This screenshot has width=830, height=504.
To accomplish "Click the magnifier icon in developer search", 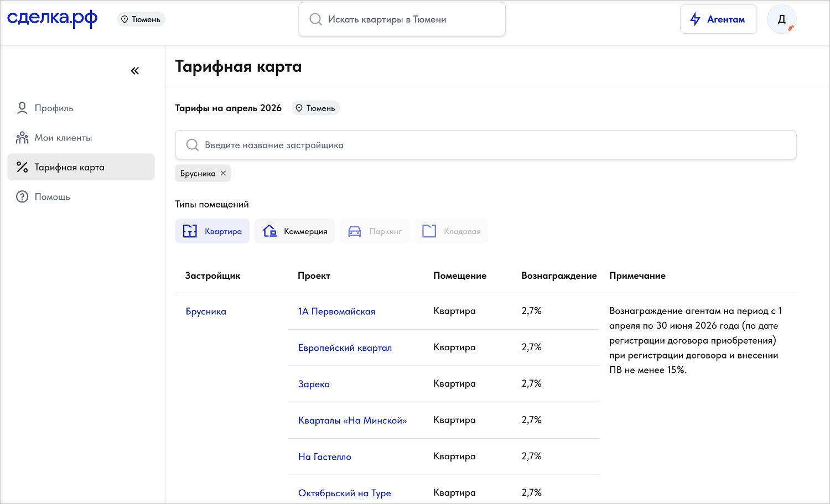I will pos(192,145).
